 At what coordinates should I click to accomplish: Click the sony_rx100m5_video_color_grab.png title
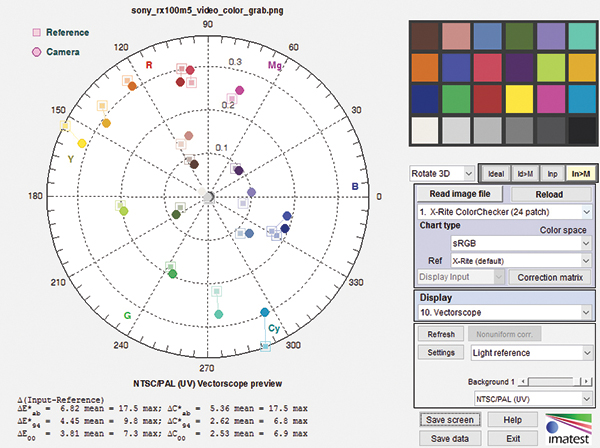click(207, 10)
